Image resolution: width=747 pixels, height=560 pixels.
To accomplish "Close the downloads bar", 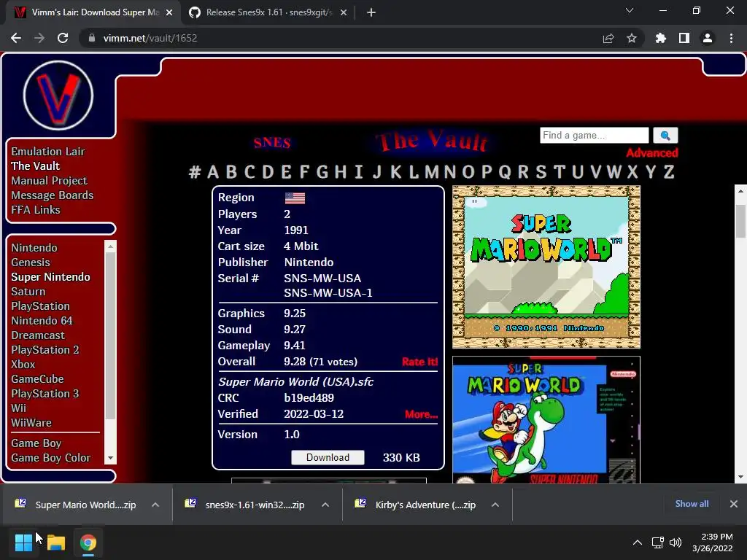I will coord(734,504).
